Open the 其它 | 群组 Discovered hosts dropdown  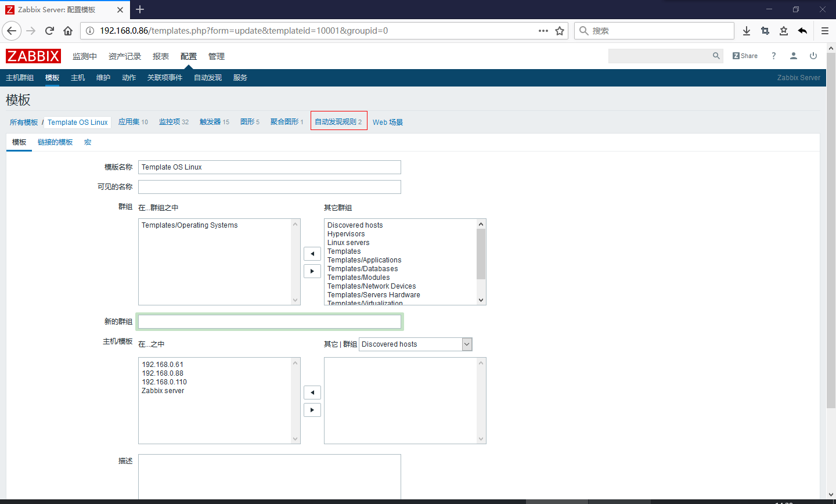coord(416,344)
